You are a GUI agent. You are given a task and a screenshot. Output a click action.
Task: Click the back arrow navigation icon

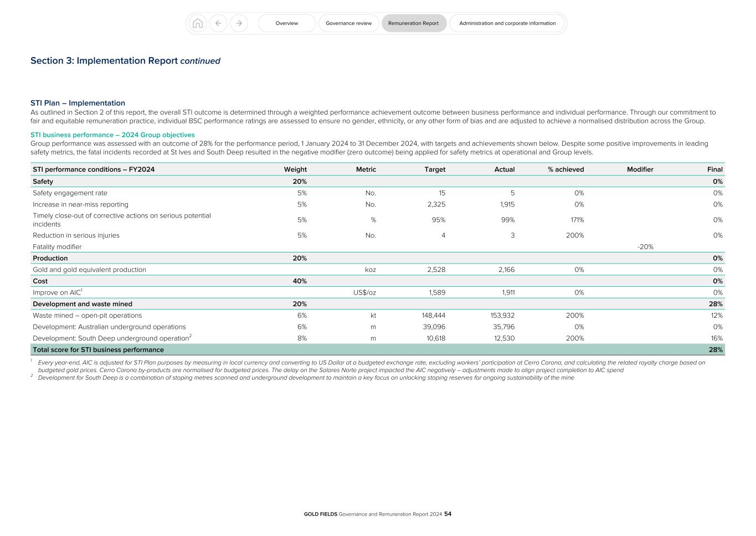click(218, 23)
